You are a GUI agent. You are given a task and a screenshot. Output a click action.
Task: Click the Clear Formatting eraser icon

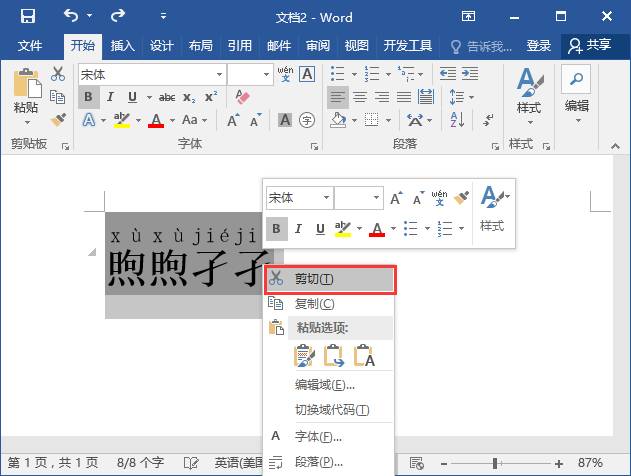[241, 97]
